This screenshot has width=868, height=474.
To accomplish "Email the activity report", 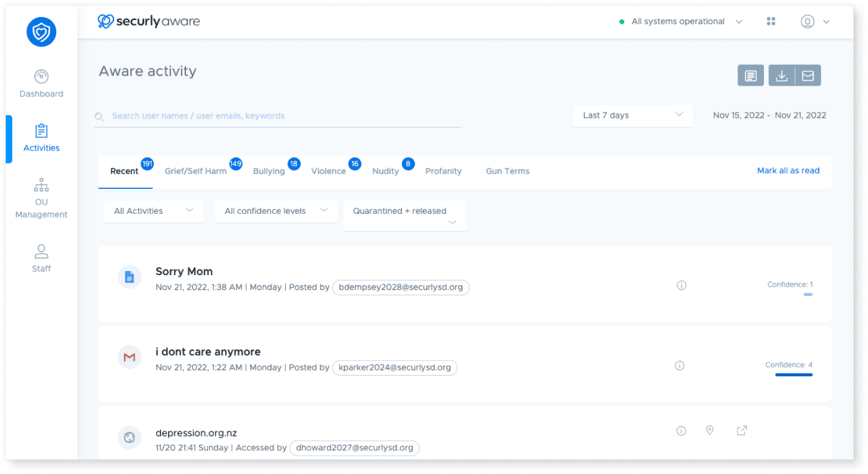I will point(808,76).
